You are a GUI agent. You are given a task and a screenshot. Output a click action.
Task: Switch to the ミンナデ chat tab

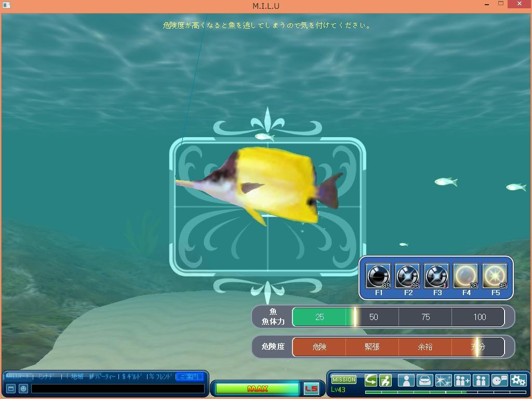(46, 376)
